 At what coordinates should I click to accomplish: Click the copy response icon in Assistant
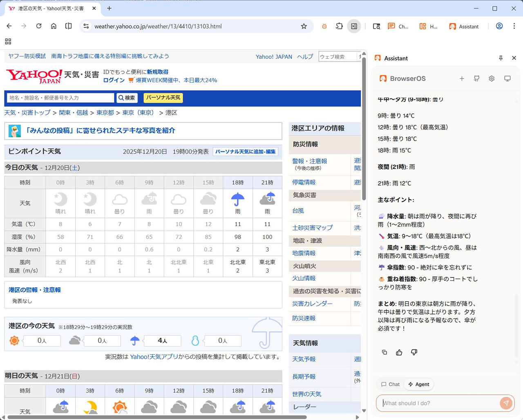[384, 352]
